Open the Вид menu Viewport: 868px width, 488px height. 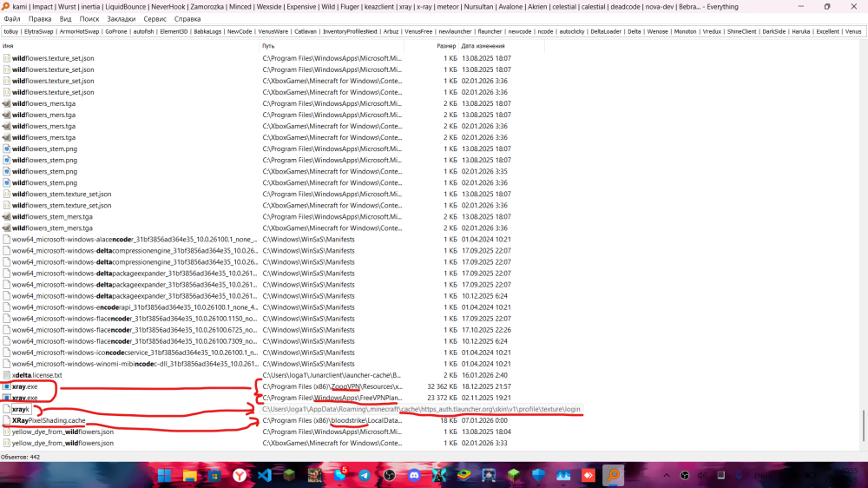click(x=65, y=19)
